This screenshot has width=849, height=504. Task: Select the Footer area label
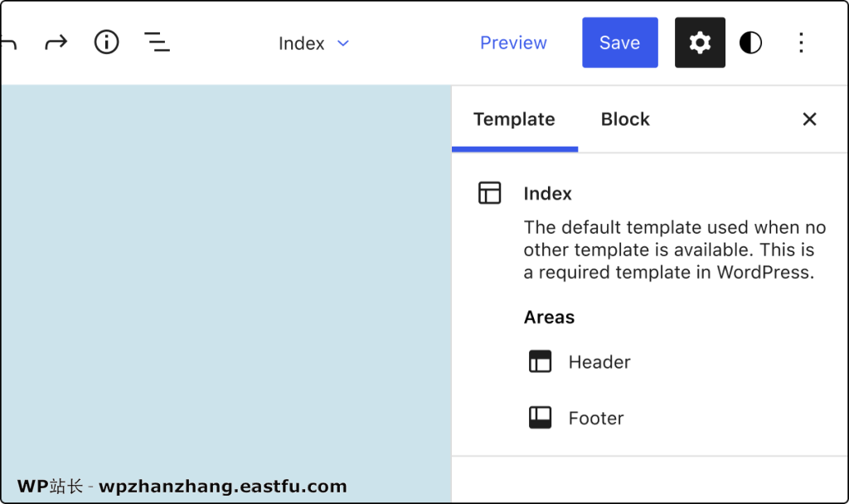click(596, 419)
